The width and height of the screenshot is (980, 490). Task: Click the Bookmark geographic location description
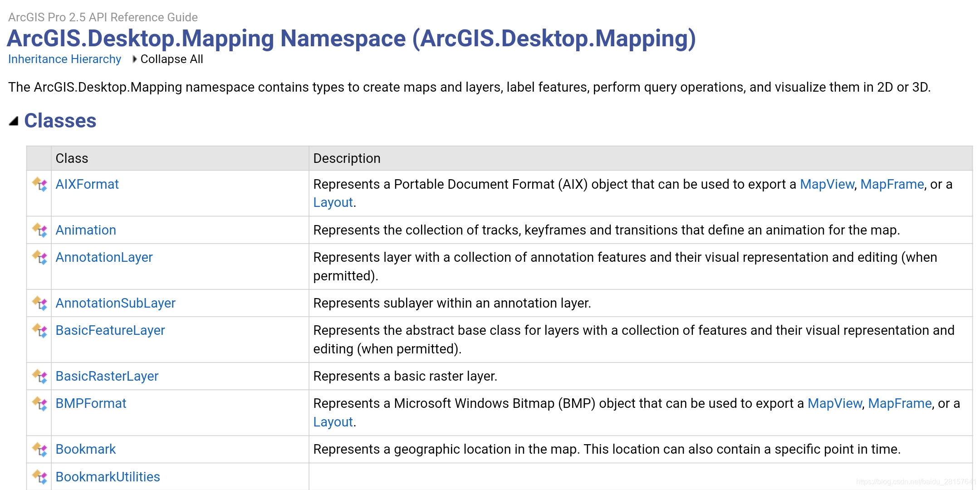(x=607, y=449)
